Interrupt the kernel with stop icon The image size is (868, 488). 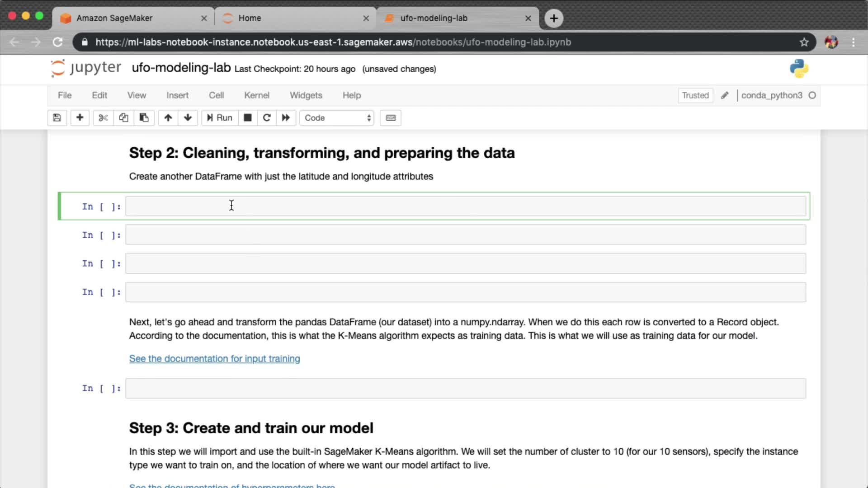click(248, 118)
